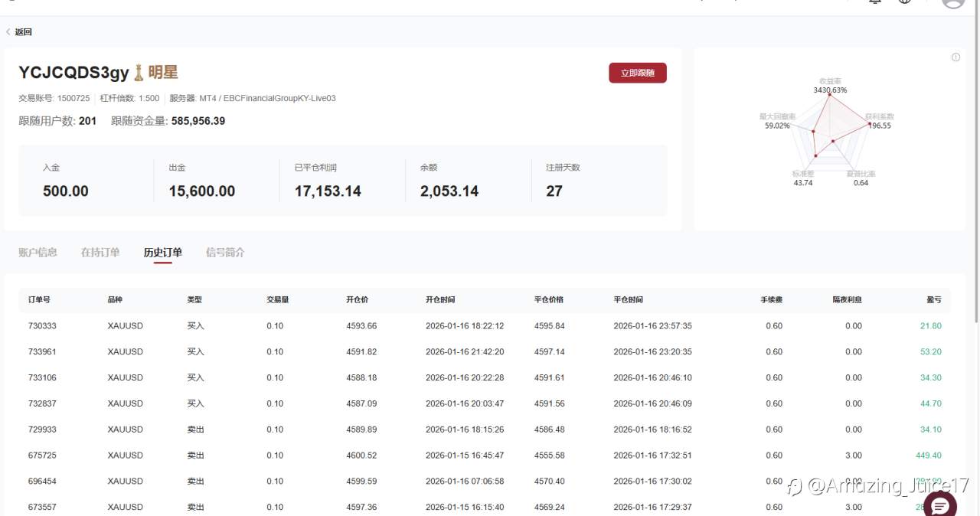Click open time 2026-01-16 20:22:28
This screenshot has height=516, width=980.
465,378
